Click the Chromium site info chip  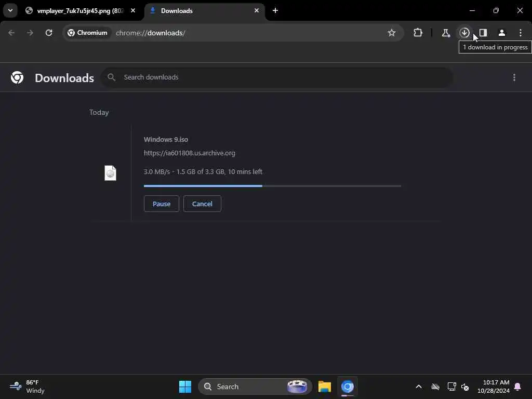87,33
